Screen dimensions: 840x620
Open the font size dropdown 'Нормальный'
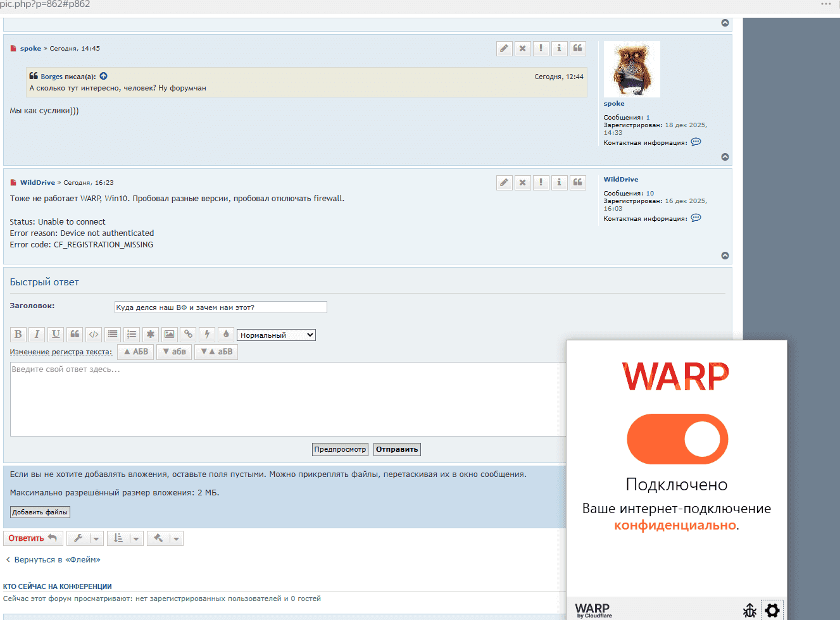[x=276, y=335]
